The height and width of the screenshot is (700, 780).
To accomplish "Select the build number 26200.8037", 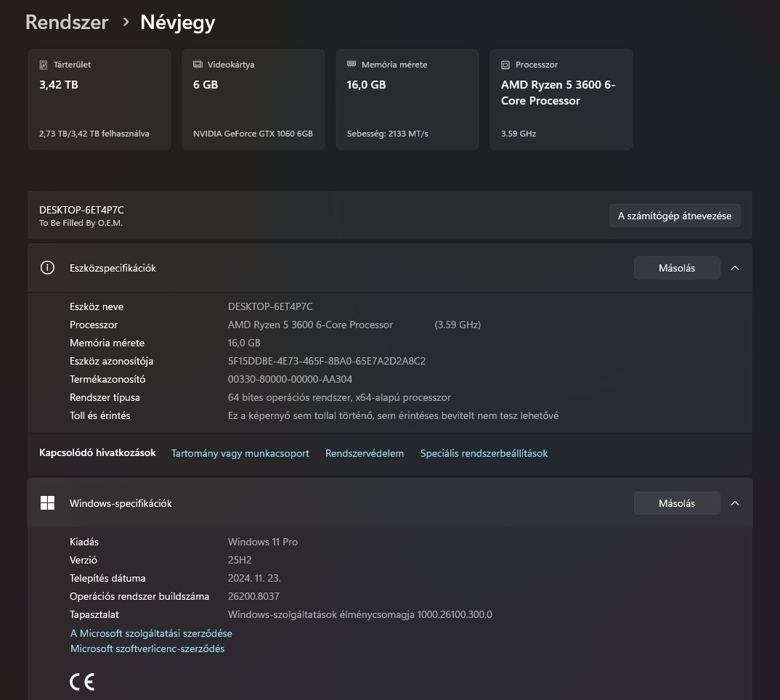I will (253, 596).
